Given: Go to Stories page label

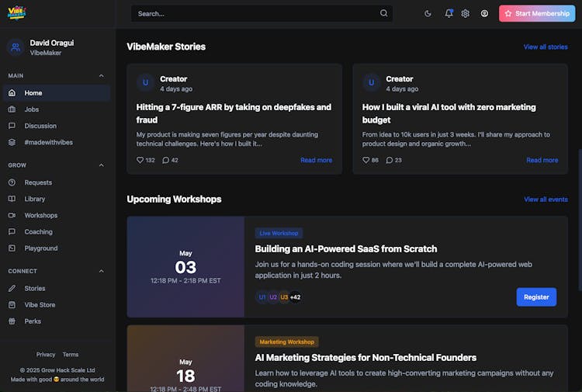Looking at the screenshot, I should pyautogui.click(x=35, y=289).
